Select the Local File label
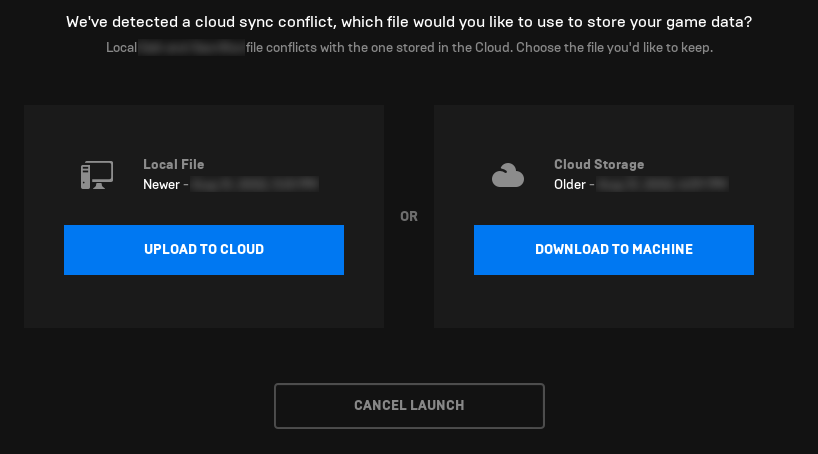The width and height of the screenshot is (818, 454). coord(173,165)
